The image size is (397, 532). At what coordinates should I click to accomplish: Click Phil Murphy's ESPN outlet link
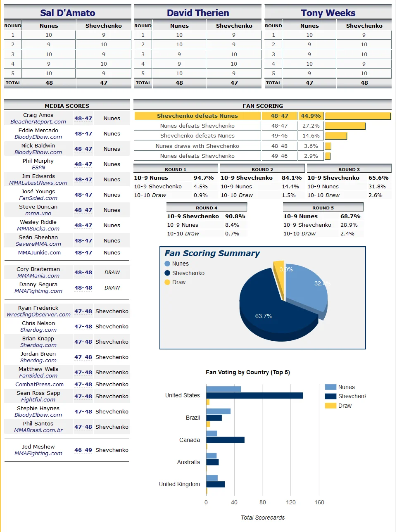(38, 168)
